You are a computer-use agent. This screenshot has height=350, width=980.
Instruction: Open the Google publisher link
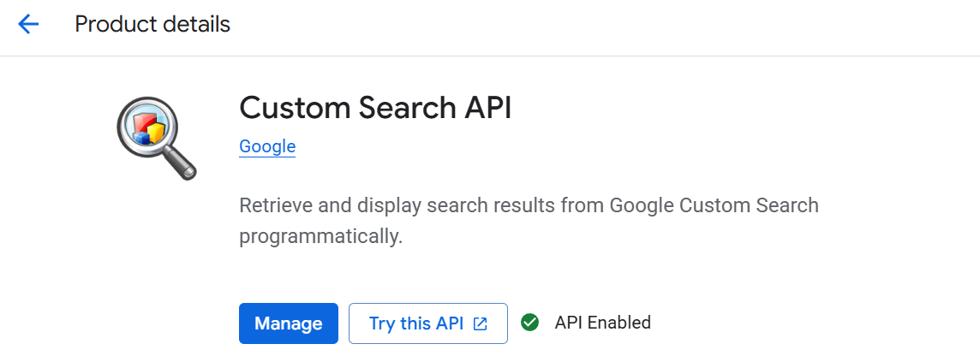[x=267, y=146]
